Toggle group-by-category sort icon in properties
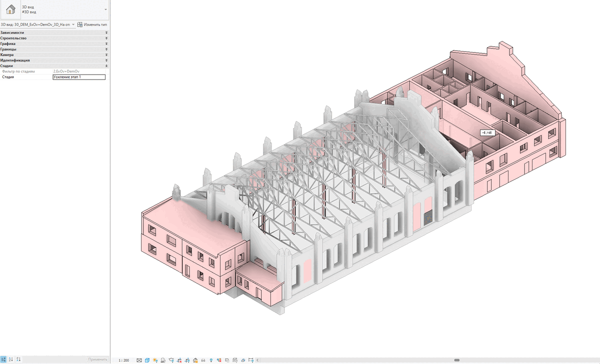Viewport: 600px width, 364px height. coord(3,359)
